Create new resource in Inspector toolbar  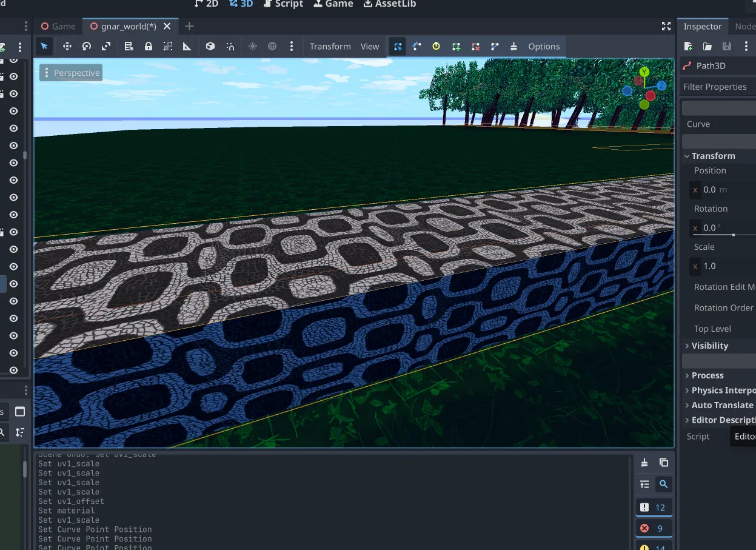coord(688,46)
